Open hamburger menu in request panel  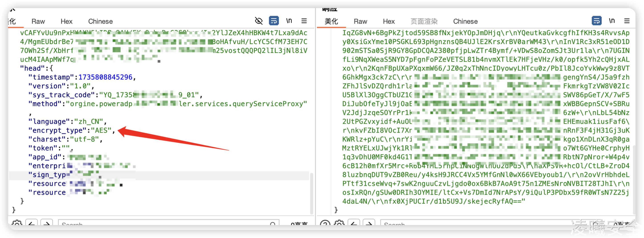tap(304, 21)
